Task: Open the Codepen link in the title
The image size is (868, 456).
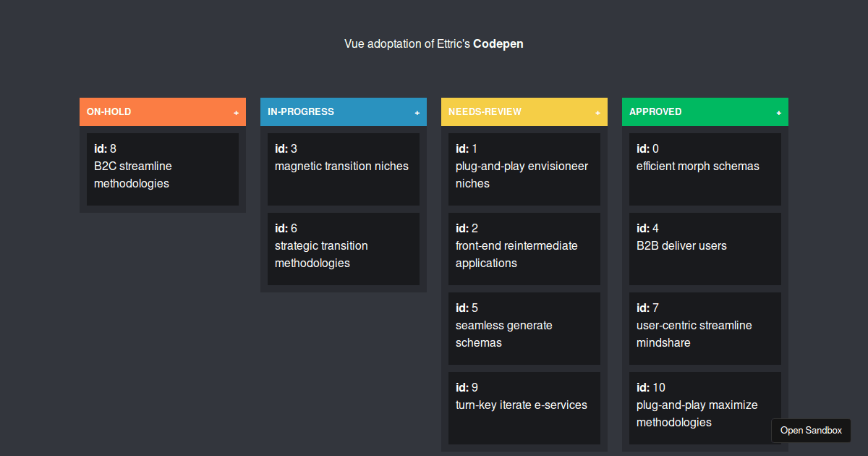Action: tap(498, 43)
